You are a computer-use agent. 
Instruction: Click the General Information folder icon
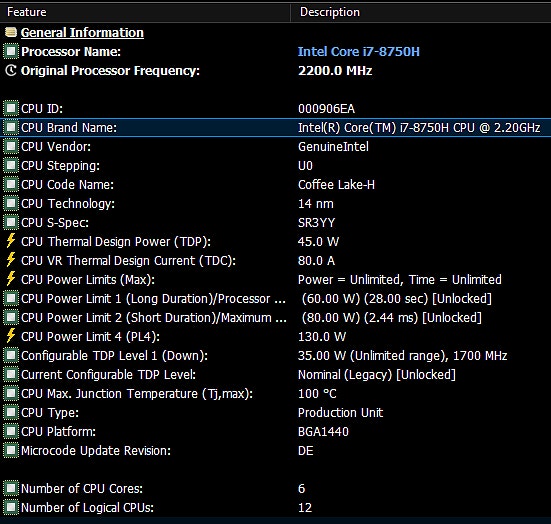(11, 32)
